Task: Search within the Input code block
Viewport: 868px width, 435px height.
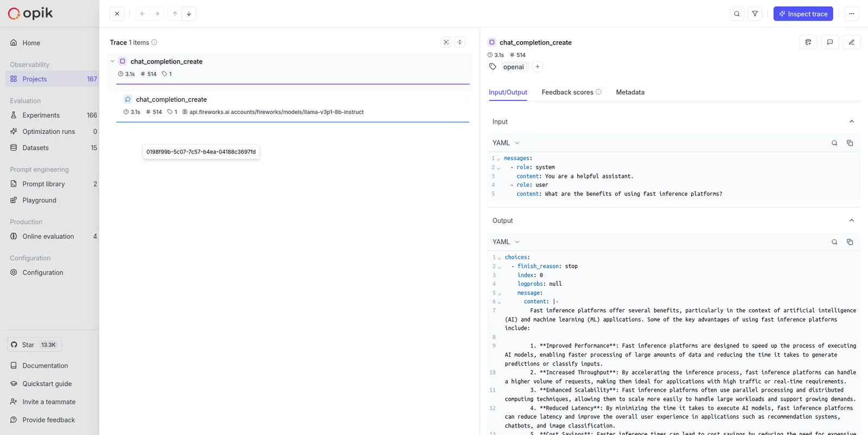Action: 834,143
